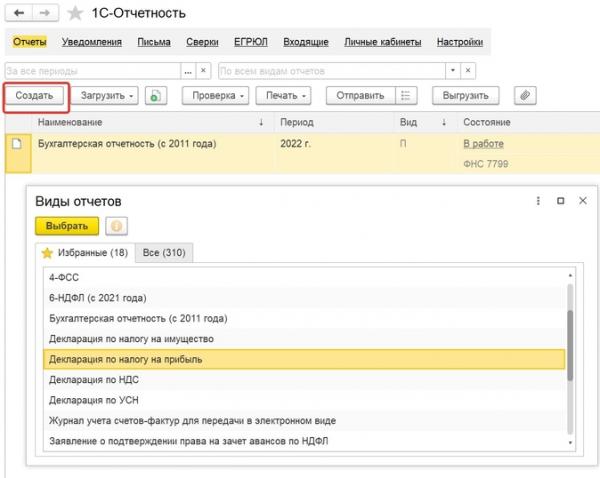Switch to the Входящие section
Screen dimensions: 600x478
tap(306, 42)
